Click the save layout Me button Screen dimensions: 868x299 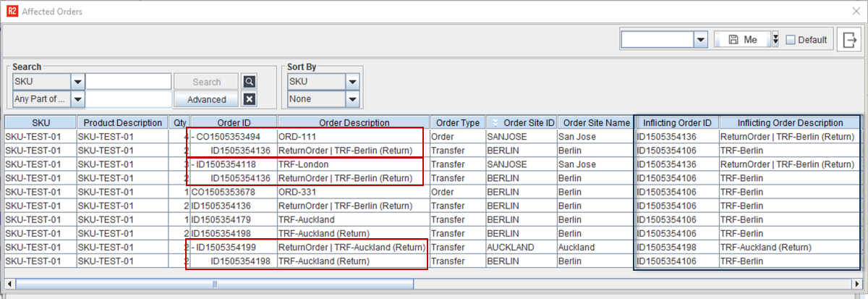[x=742, y=40]
